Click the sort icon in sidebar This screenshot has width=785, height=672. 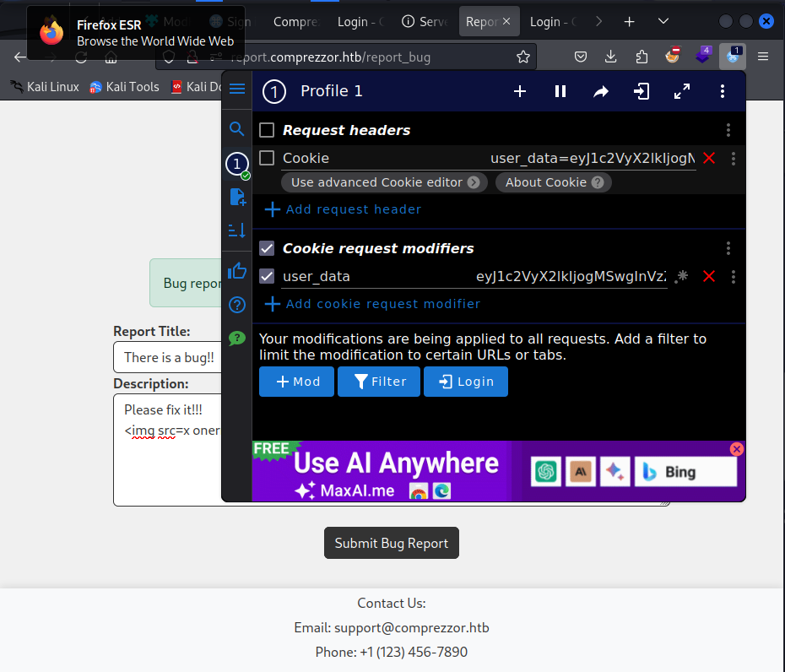click(x=237, y=230)
